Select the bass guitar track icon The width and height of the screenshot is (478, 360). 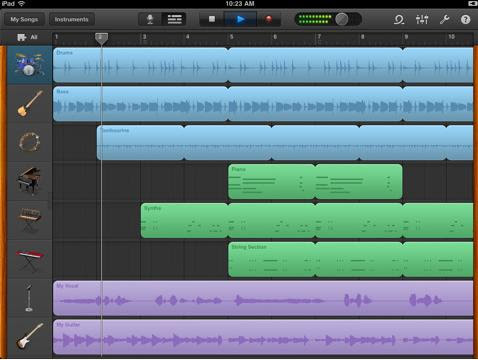[x=30, y=103]
